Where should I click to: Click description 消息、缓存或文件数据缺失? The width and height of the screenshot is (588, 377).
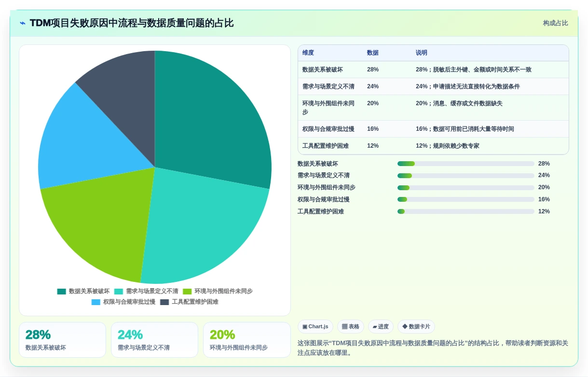(x=467, y=103)
